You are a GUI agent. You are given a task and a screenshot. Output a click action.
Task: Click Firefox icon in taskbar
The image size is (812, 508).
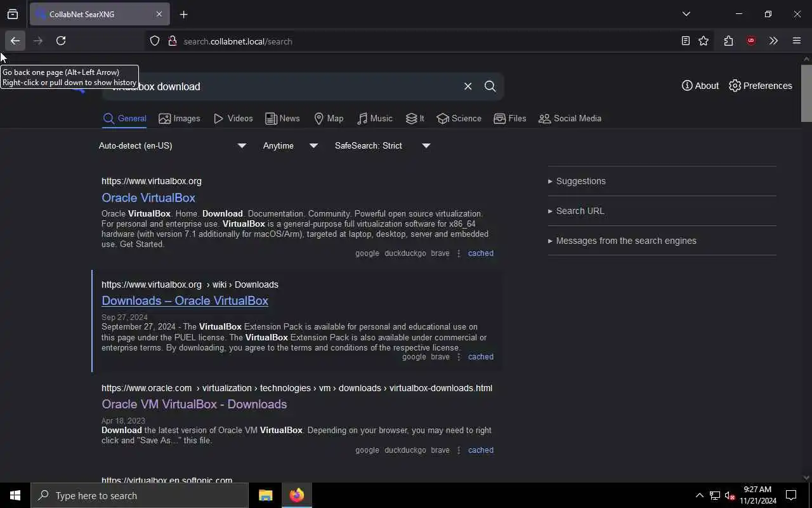click(x=296, y=495)
